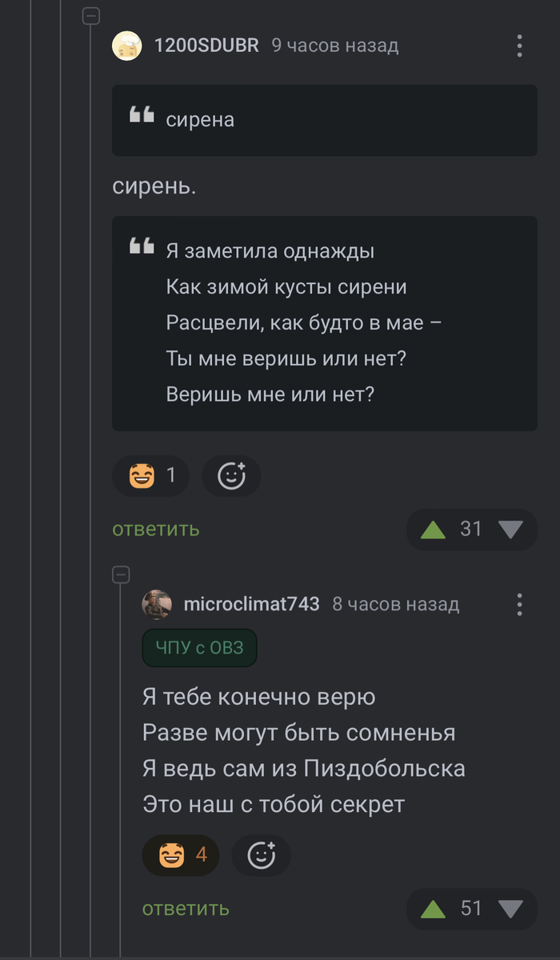Open the three-dot menu on 1200SDUBR's comment

click(519, 46)
